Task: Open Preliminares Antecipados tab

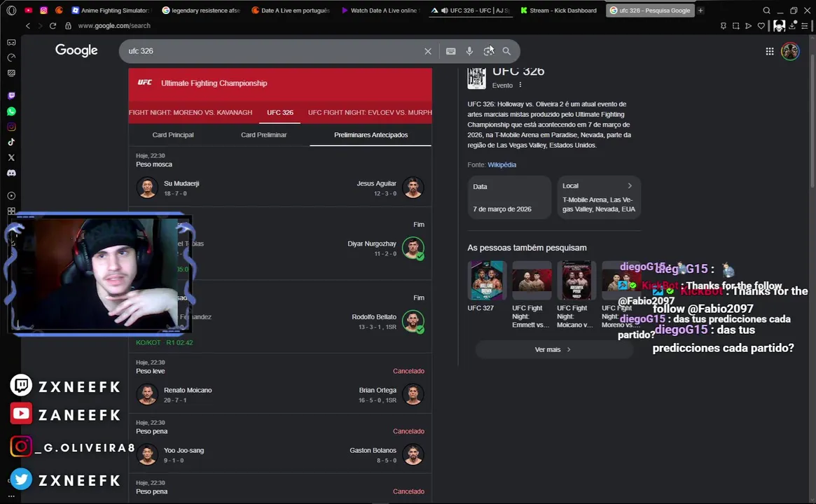Action: click(x=371, y=134)
